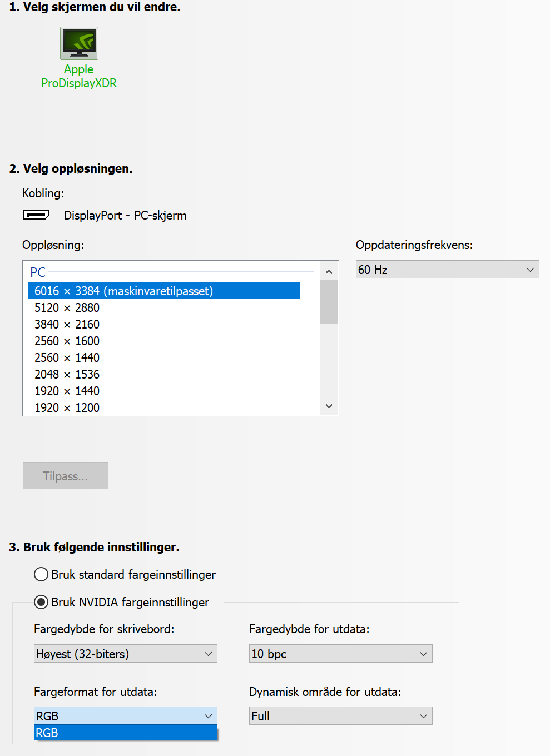
Task: Click the Tilpass... button
Action: click(x=66, y=476)
